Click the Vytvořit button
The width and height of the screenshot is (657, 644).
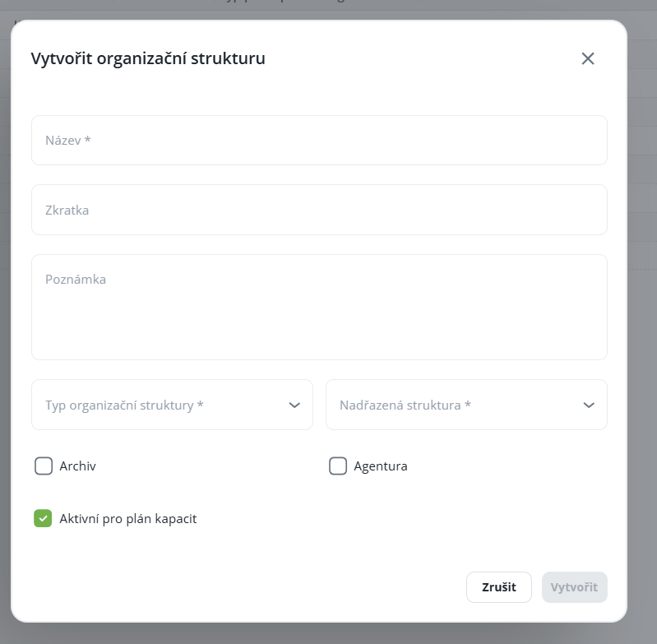(x=574, y=587)
